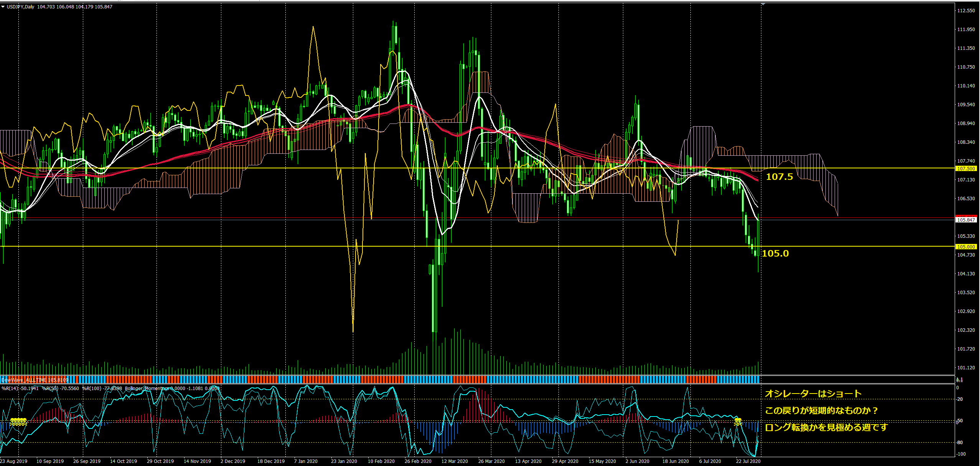Click the 112.550 price scale value
The height and width of the screenshot is (466, 980).
pyautogui.click(x=966, y=11)
